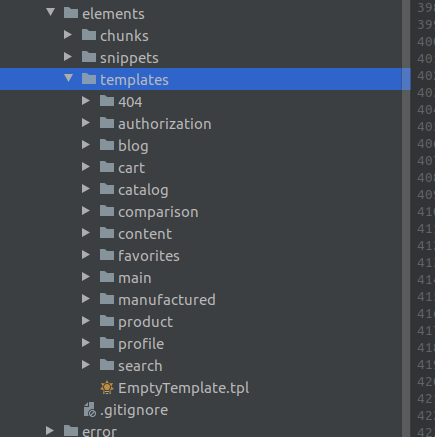Collapse the templates folder
Screen dimensions: 435x437
(68, 78)
